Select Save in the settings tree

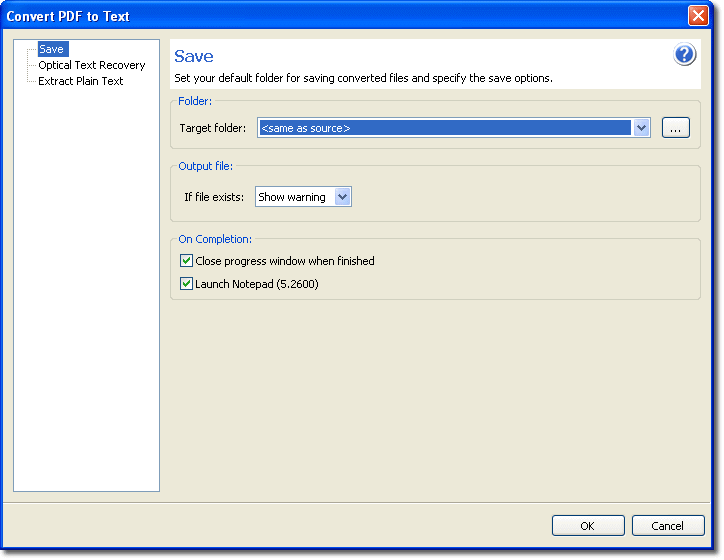coord(52,49)
